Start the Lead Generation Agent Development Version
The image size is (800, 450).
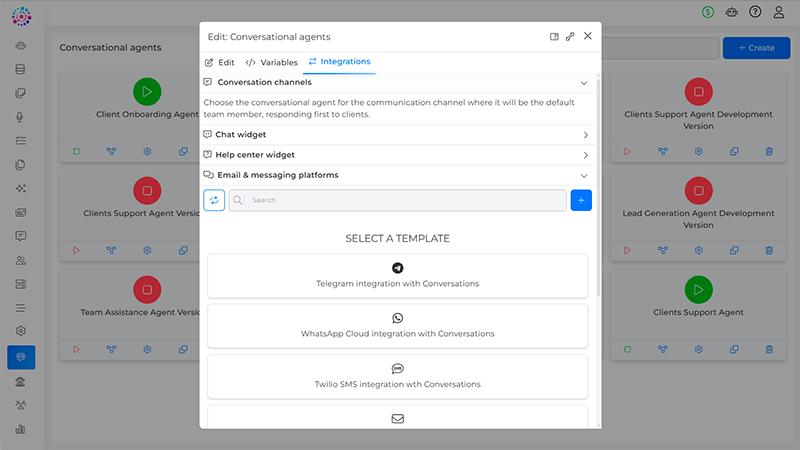click(x=627, y=250)
